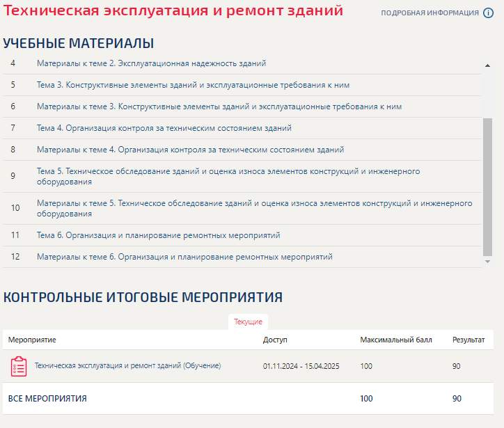The image size is (504, 428).
Task: Open Материалы к теме 6 link
Action: pyautogui.click(x=184, y=257)
